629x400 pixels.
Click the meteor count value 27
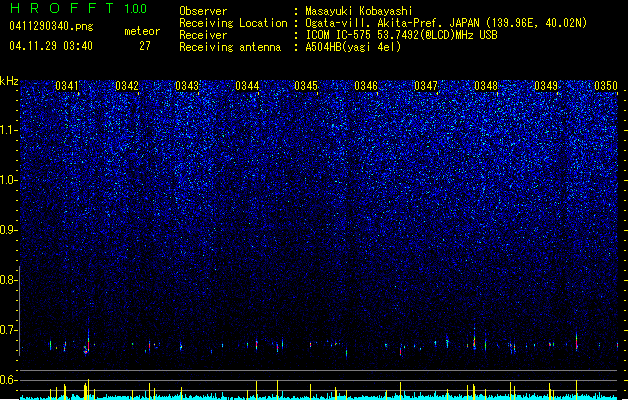145,46
